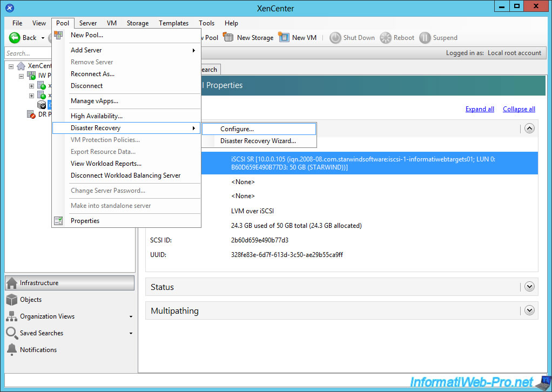Viewport: 552px width, 392px height.
Task: Expand the Status section chevron
Action: click(529, 286)
